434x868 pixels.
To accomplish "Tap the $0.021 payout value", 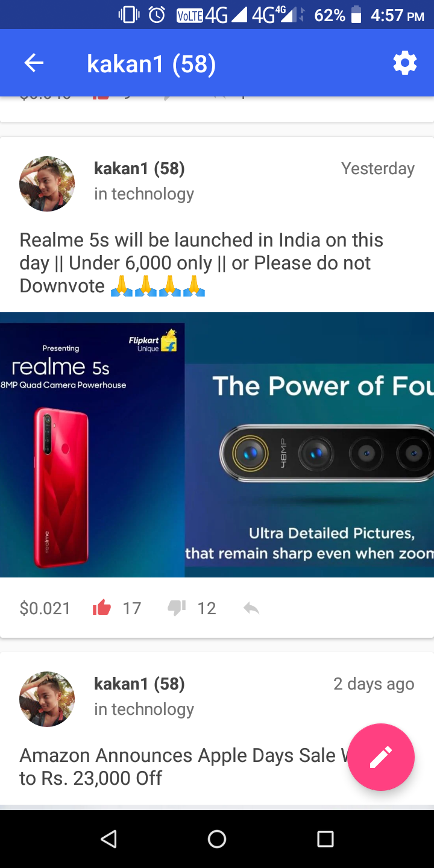I will (45, 608).
